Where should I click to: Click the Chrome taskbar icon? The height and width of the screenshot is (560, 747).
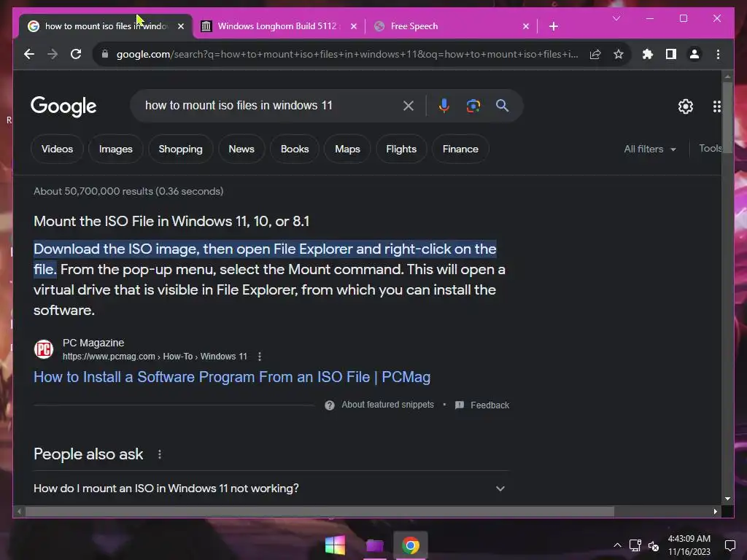pos(411,545)
